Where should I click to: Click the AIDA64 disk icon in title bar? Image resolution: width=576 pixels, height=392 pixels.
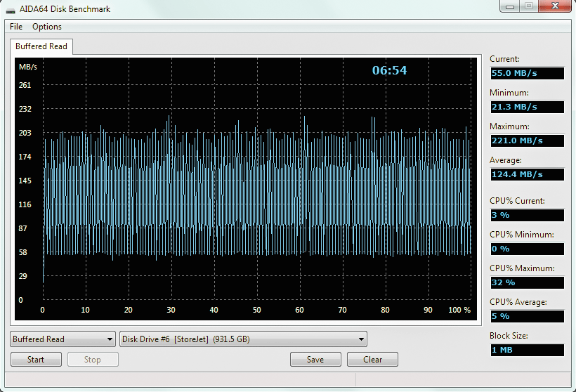point(11,10)
